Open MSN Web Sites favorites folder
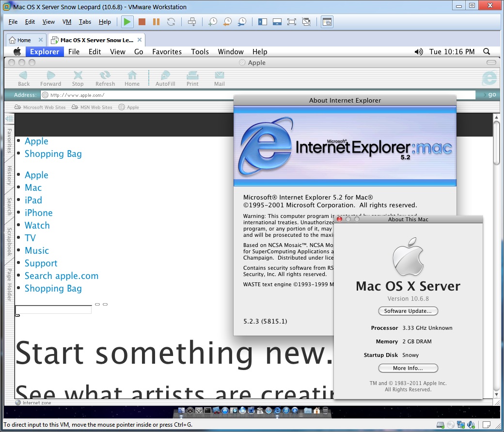Image resolution: width=504 pixels, height=432 pixels. point(92,108)
